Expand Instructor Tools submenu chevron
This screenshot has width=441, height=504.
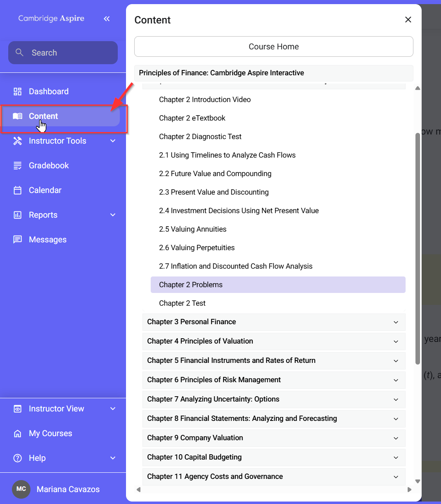click(113, 141)
